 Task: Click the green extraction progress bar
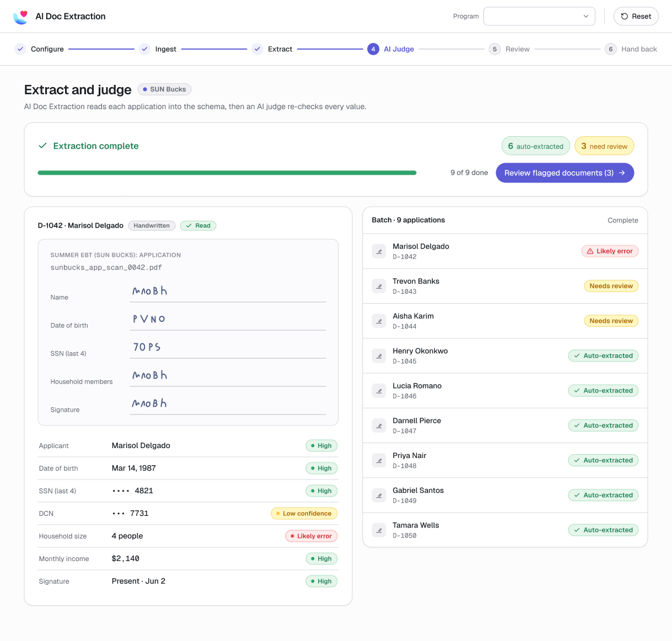coord(227,173)
